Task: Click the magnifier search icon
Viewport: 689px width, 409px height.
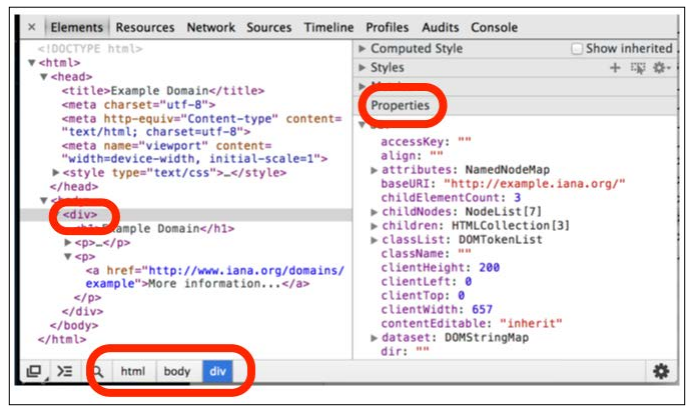Action: point(97,371)
